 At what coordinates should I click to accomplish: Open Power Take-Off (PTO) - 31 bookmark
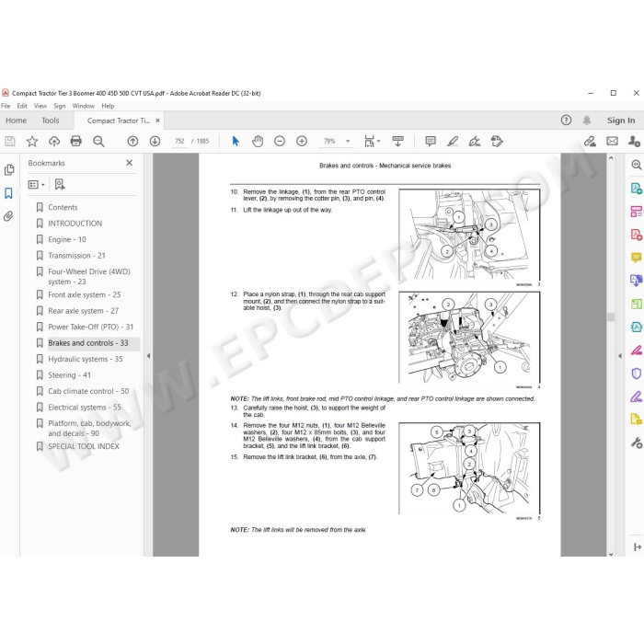click(91, 327)
